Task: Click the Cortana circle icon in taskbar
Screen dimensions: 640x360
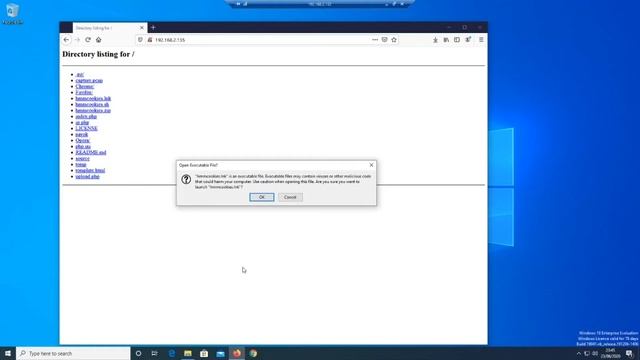Action: (138, 353)
